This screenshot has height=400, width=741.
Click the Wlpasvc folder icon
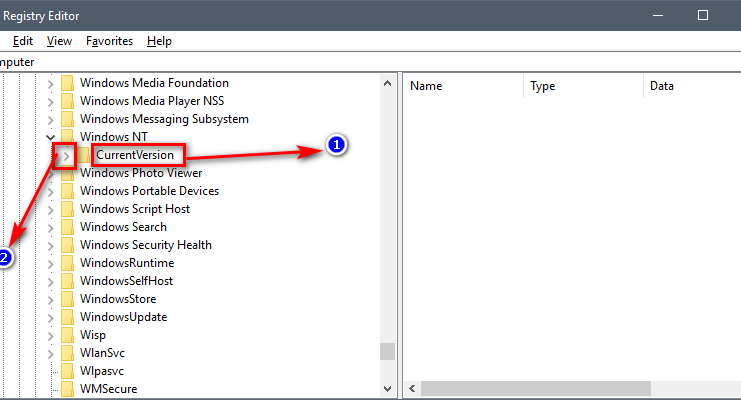pyautogui.click(x=68, y=371)
